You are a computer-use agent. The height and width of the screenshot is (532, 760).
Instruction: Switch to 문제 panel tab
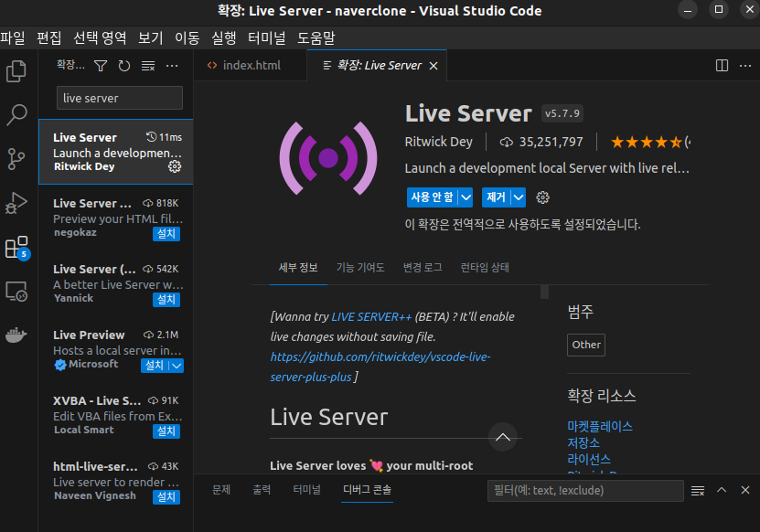coord(221,490)
